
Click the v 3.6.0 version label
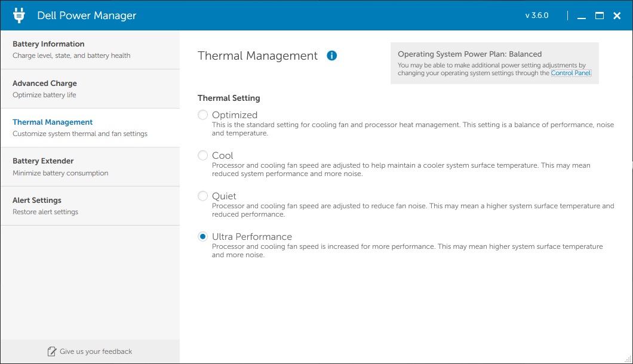point(536,16)
